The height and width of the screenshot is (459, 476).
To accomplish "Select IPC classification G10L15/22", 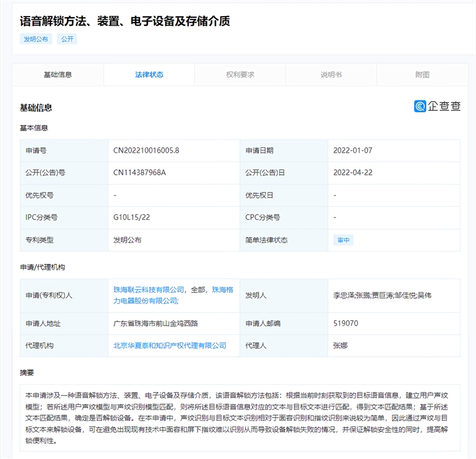I will coord(131,218).
